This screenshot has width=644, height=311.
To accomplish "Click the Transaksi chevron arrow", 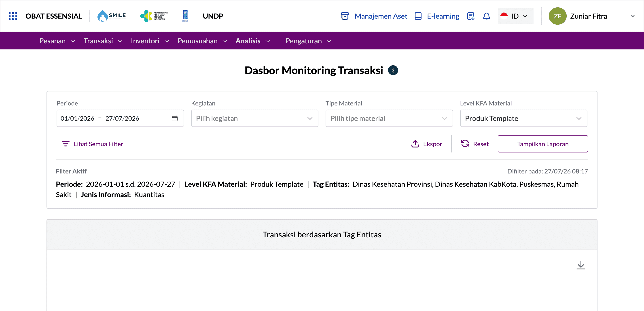I will click(x=120, y=41).
